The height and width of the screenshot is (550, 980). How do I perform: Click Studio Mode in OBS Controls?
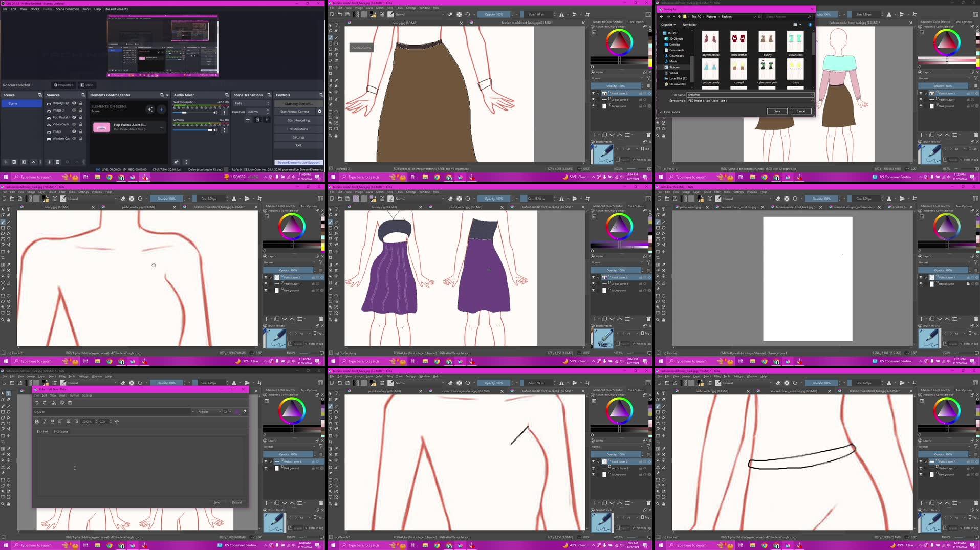pos(298,129)
